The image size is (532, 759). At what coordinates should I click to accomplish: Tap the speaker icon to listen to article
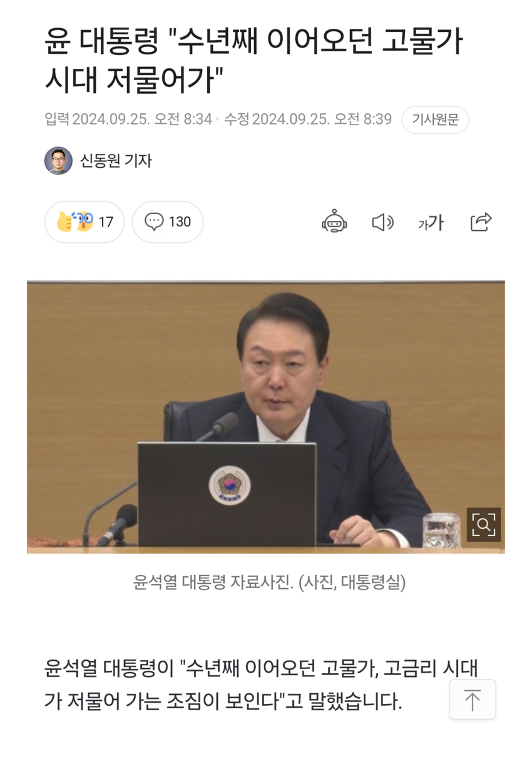coord(382,222)
